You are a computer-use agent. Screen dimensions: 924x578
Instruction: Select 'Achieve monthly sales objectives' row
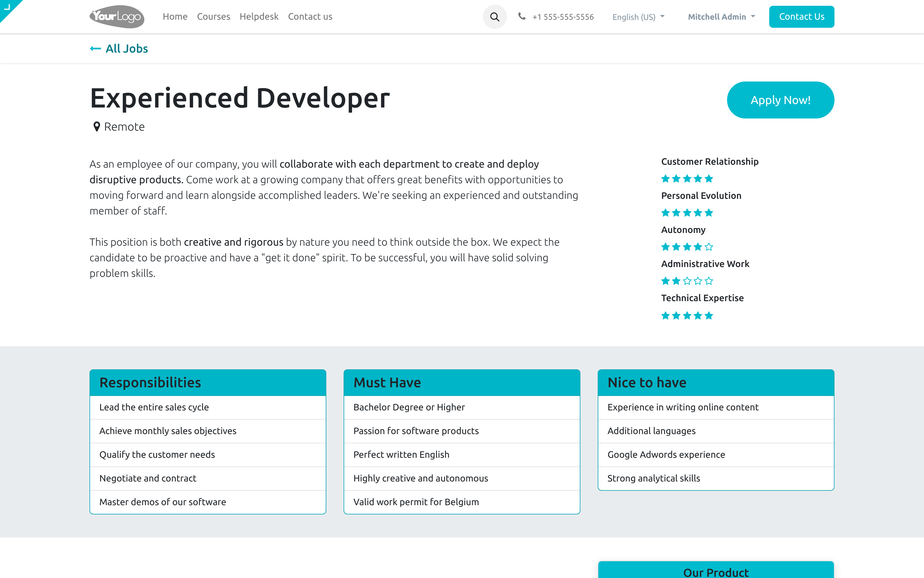[208, 431]
